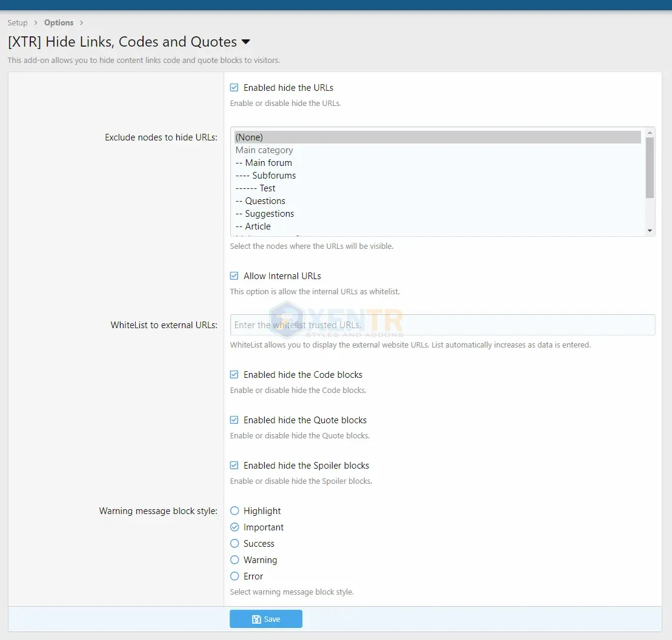672x640 pixels.
Task: Choose Main forum in the nodes list
Action: pos(437,163)
